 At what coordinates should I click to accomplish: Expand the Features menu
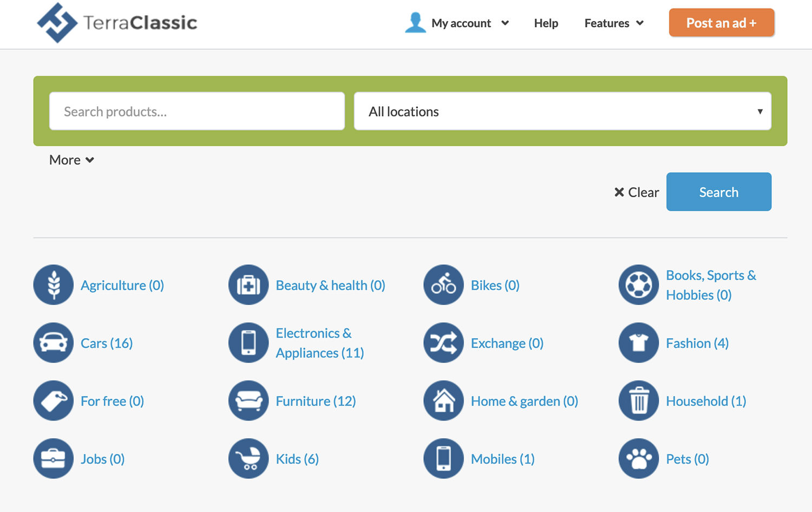point(613,23)
